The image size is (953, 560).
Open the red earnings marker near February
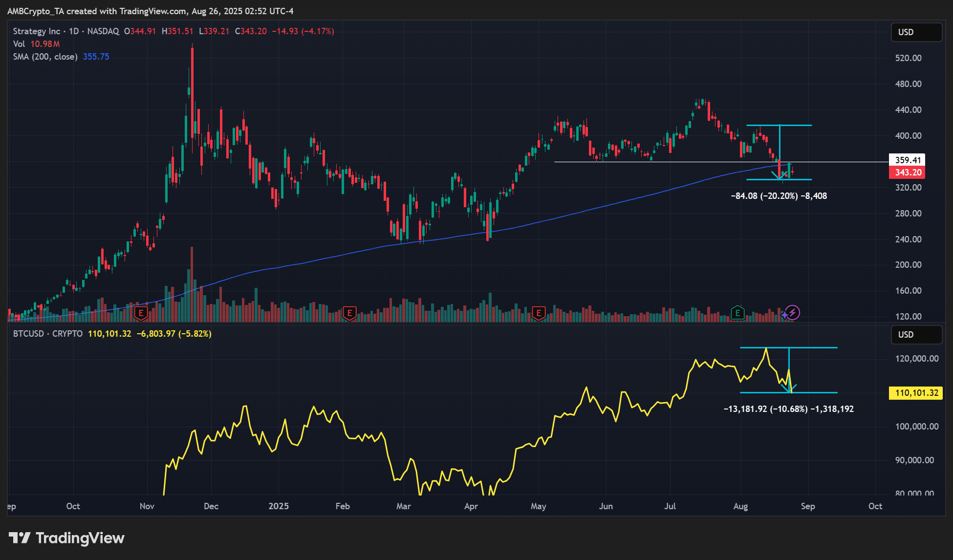click(349, 313)
